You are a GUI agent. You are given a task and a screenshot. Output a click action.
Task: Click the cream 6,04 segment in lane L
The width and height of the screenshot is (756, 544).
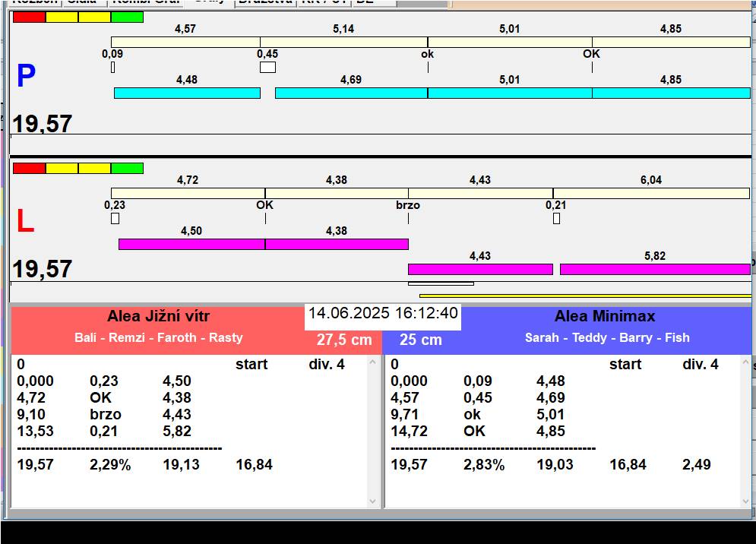[650, 193]
